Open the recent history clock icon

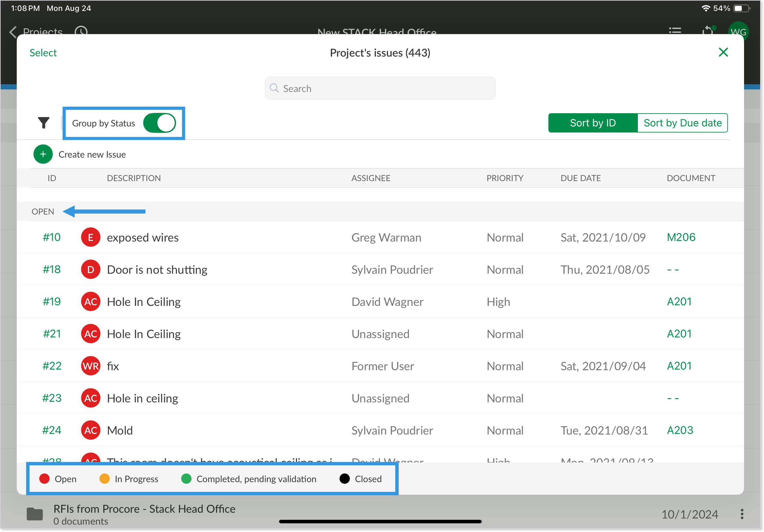(81, 31)
